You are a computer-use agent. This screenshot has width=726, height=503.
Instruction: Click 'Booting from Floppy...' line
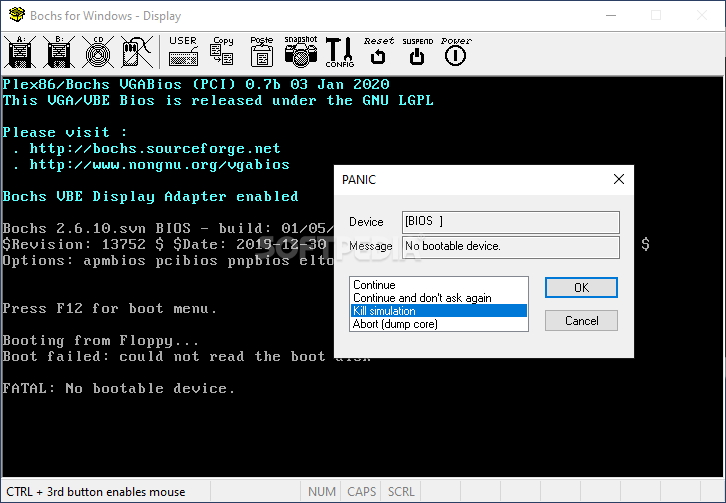[x=101, y=341]
